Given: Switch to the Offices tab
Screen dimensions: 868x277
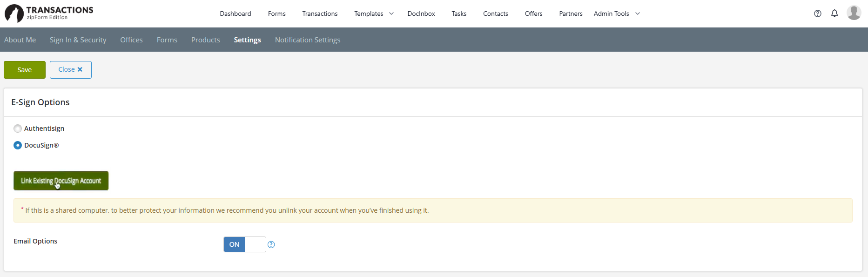Looking at the screenshot, I should (132, 40).
